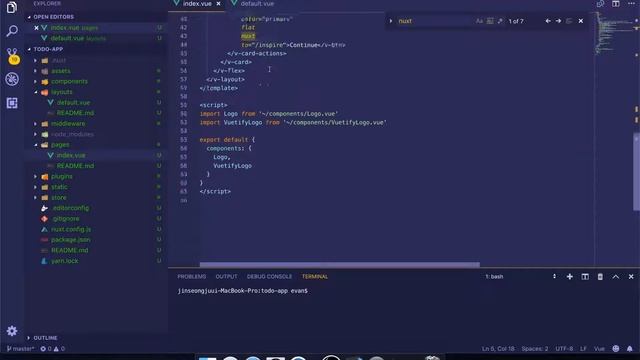Create a new terminal with plus icon
The height and width of the screenshot is (360, 640).
point(569,277)
